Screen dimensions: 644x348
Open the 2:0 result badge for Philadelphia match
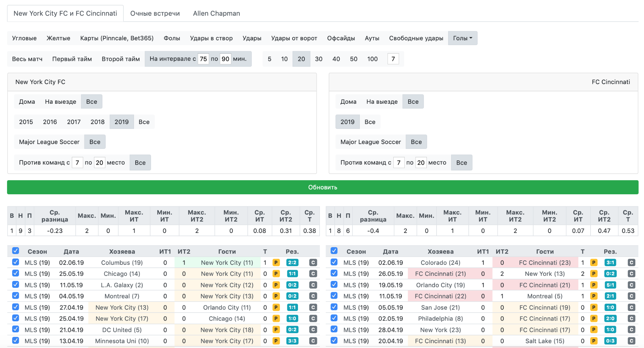(610, 319)
